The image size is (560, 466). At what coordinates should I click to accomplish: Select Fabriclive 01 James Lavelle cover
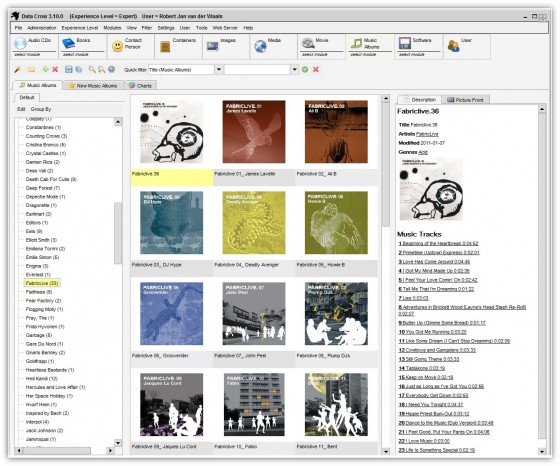[254, 132]
